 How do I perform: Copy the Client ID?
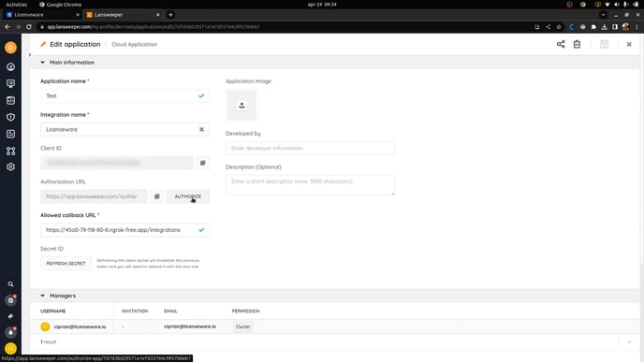[202, 163]
